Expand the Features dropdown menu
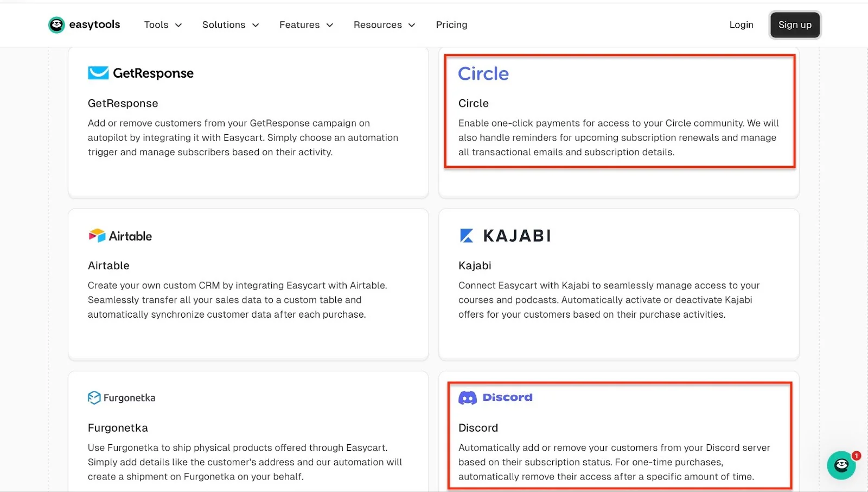Screen dimensions: 868x492 (306, 25)
